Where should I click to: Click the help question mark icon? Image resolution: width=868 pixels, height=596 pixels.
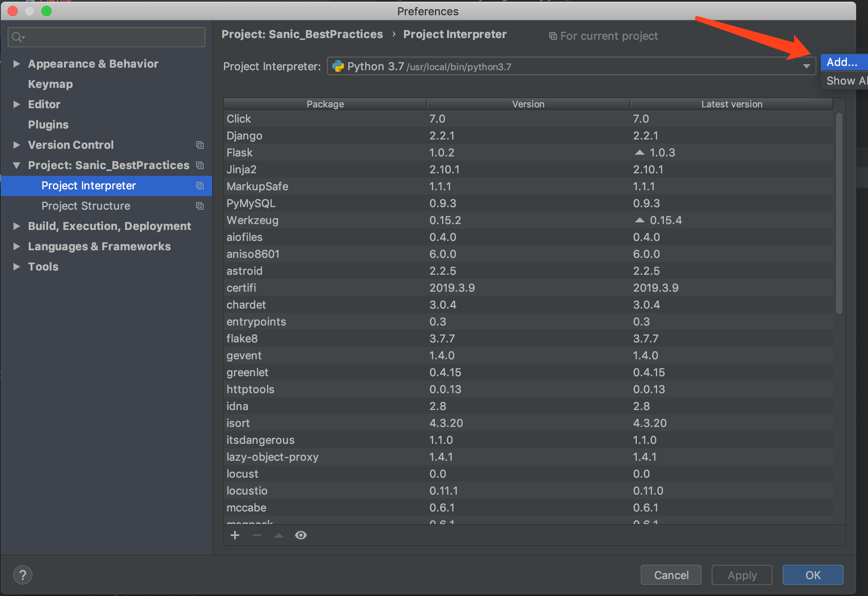click(x=23, y=575)
